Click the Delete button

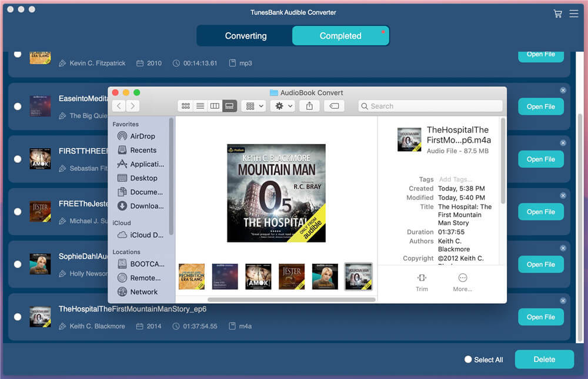coord(544,359)
